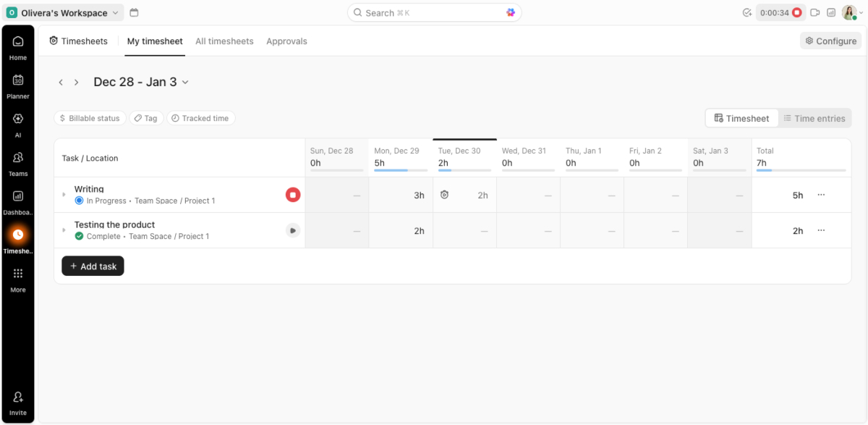
Task: Click the colorful AI icon in search bar
Action: tap(511, 12)
